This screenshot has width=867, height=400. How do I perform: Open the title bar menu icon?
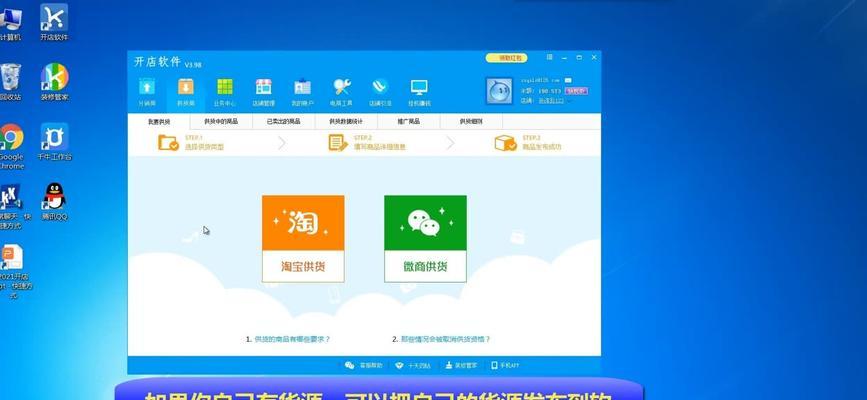550,57
